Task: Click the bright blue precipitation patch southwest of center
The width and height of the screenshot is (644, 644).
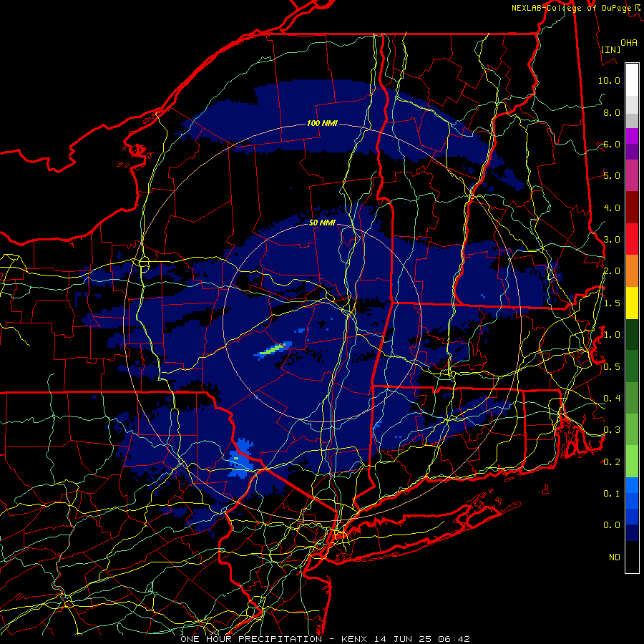Action: coord(242,458)
